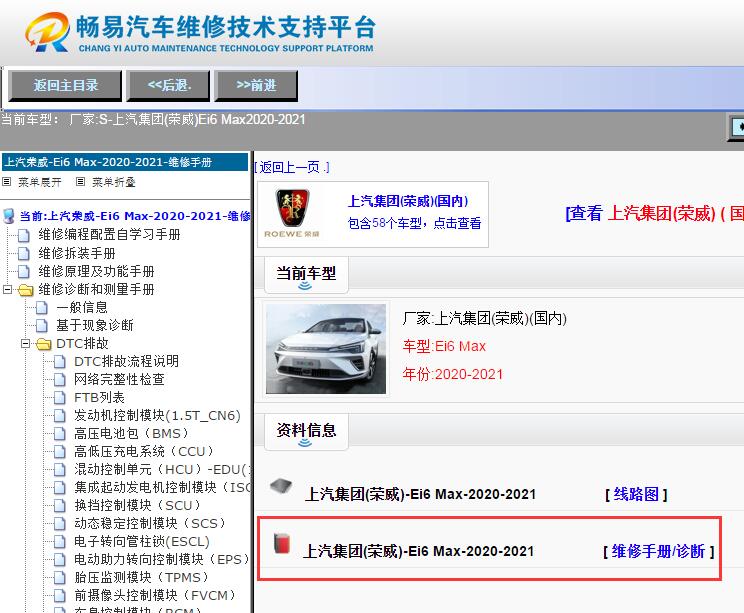Click page icon next to 基于现象诊断
Viewport: 744px width, 613px height.
(42, 325)
